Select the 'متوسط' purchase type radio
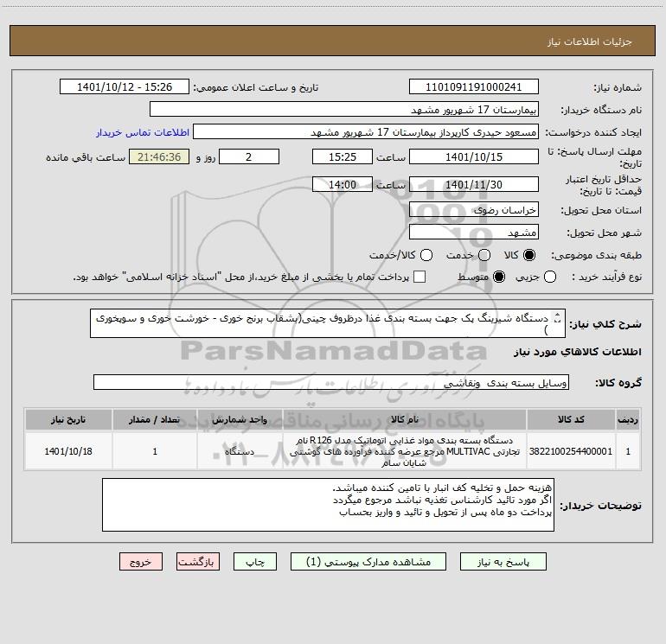 point(499,277)
